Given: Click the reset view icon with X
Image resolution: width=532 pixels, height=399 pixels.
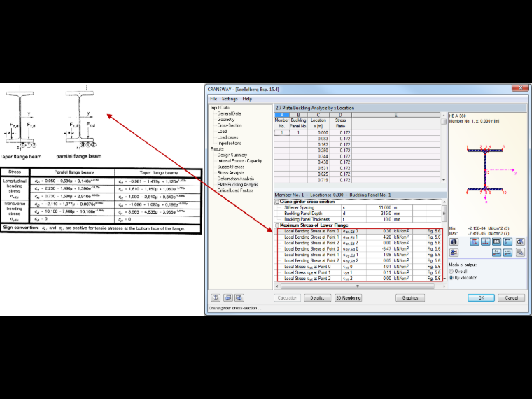Looking at the screenshot, I should tap(520, 242).
